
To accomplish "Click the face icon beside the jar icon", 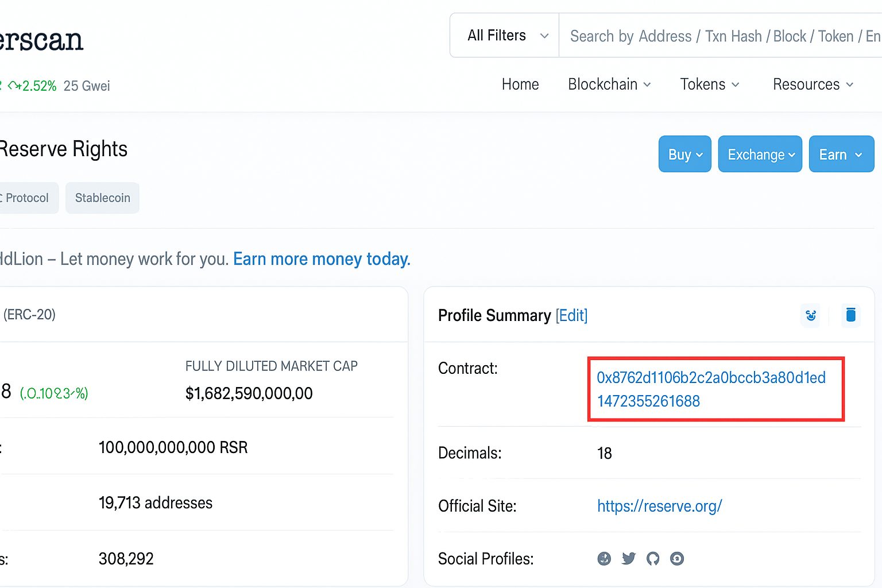I will 811,315.
